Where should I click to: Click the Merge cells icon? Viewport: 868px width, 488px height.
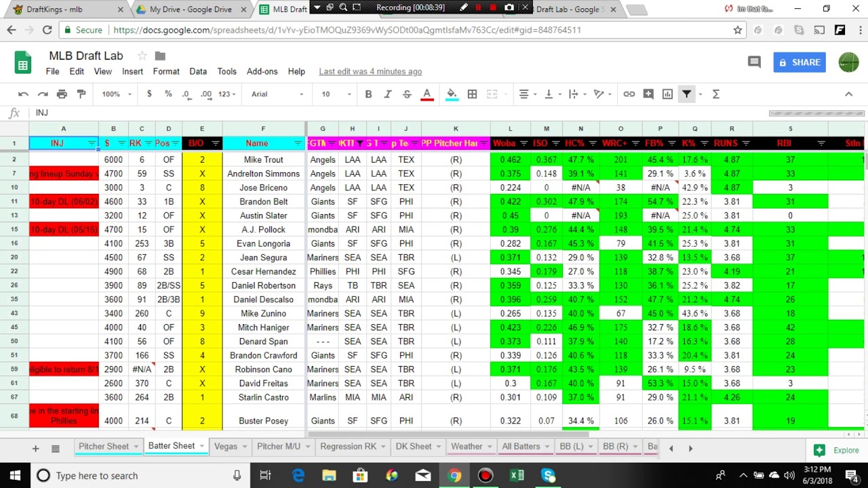(492, 94)
